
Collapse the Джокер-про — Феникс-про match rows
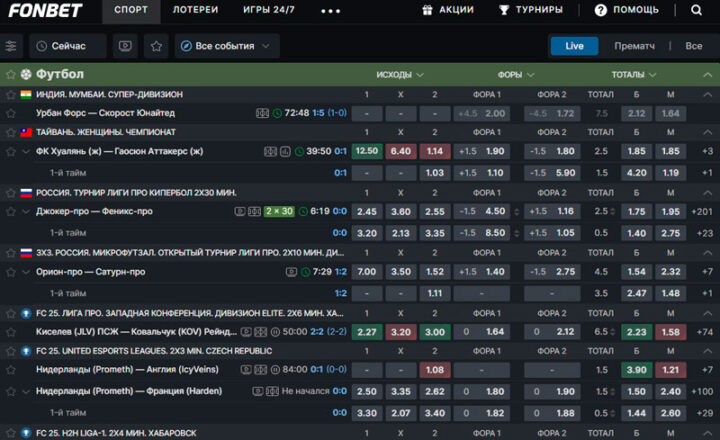pyautogui.click(x=26, y=211)
